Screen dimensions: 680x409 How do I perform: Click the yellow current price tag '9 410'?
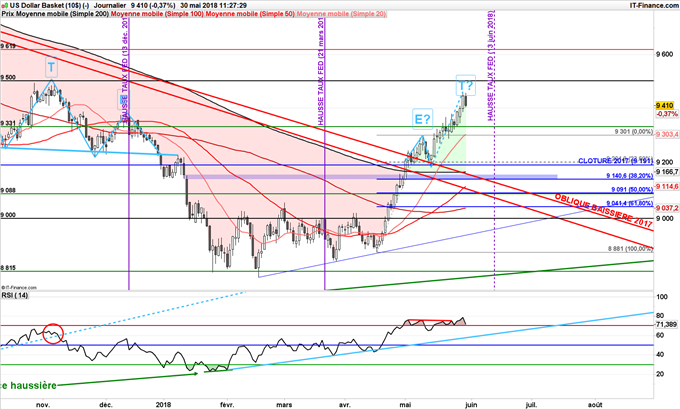[664, 105]
